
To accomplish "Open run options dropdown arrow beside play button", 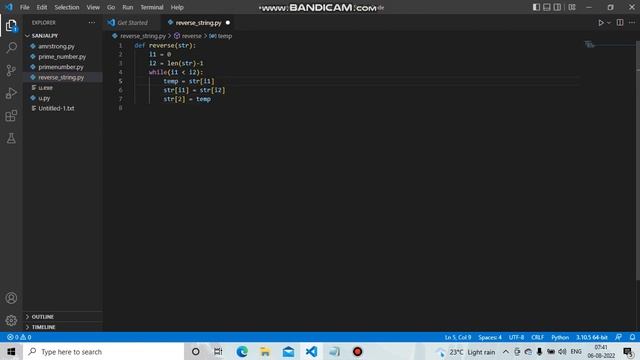I will click(x=609, y=23).
